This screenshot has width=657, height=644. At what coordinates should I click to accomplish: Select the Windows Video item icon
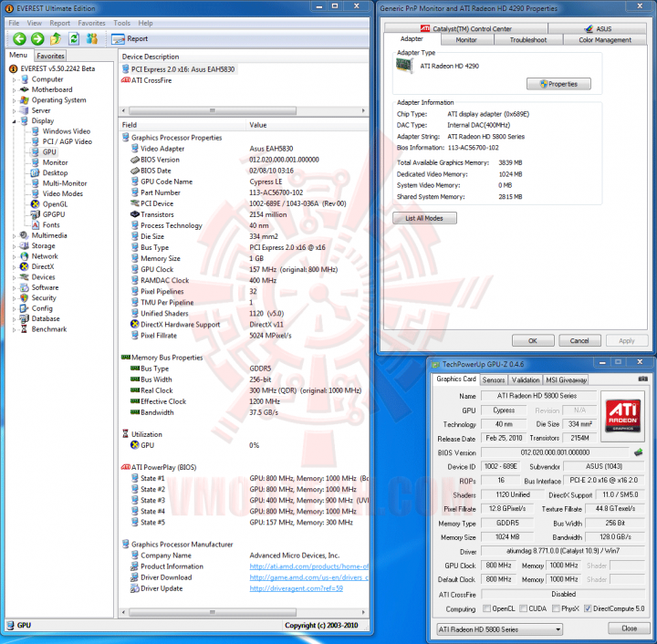36,131
